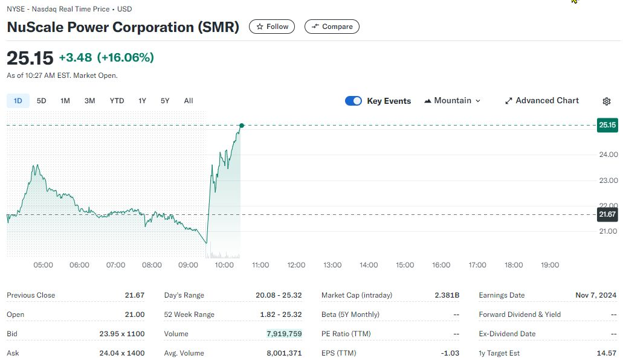Open the Mountain chart type dropdown
The image size is (623, 364).
453,101
